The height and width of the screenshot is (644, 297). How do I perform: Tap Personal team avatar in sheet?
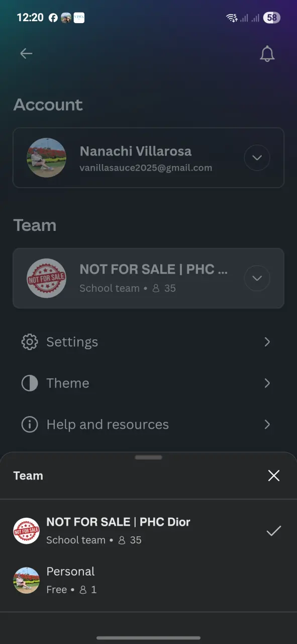(x=27, y=580)
